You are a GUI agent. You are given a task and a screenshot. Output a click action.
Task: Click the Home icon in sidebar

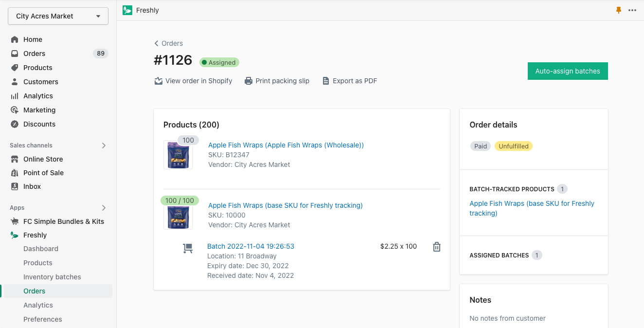tap(15, 39)
